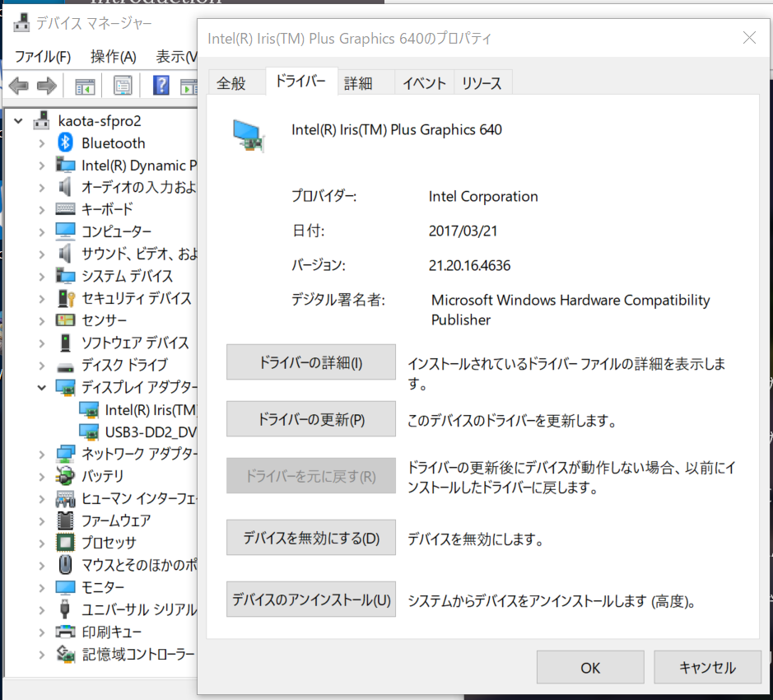Click the monitor icon next to モニター
Viewport: 773px width, 700px height.
pos(65,587)
